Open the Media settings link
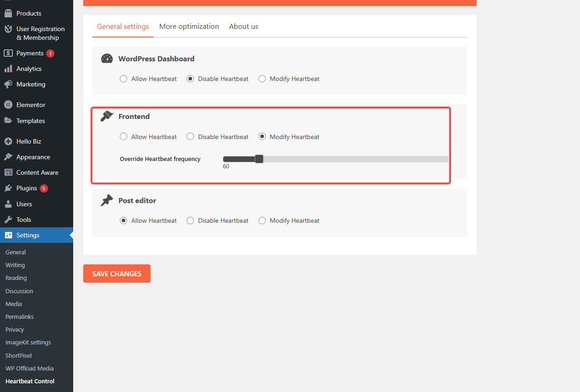580x392 pixels. pyautogui.click(x=14, y=304)
